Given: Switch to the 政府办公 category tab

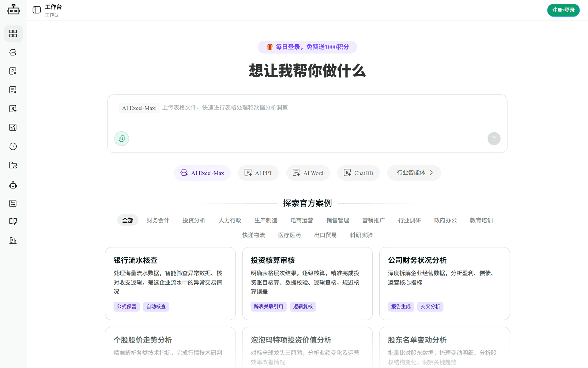Looking at the screenshot, I should coord(445,220).
